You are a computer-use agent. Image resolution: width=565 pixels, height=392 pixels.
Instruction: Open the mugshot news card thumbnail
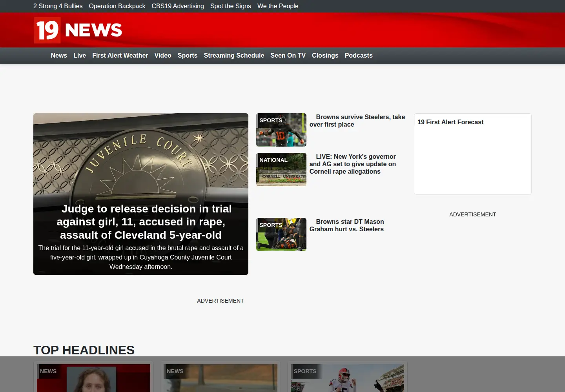93,378
